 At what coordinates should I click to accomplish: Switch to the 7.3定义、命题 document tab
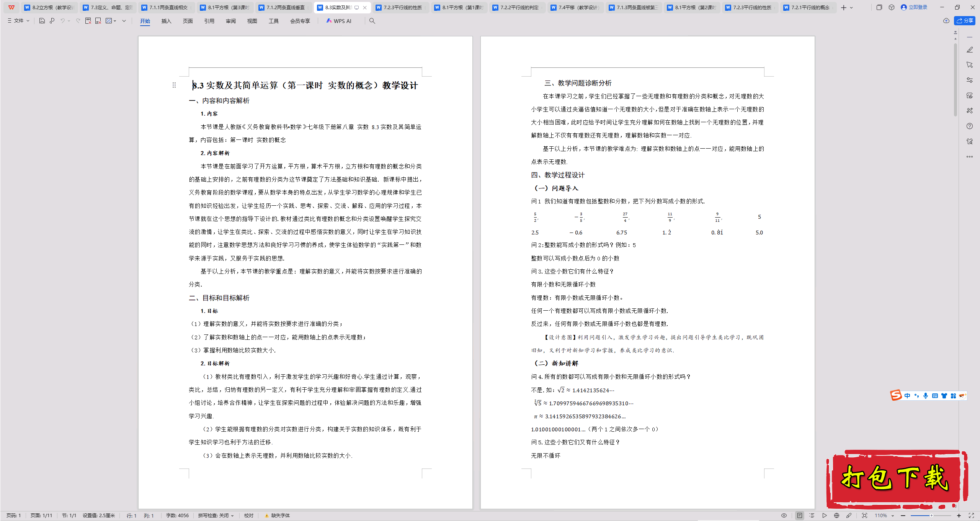click(108, 7)
